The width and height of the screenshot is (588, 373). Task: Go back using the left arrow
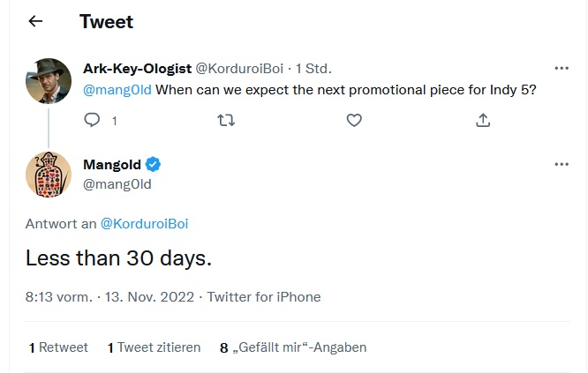click(x=35, y=22)
